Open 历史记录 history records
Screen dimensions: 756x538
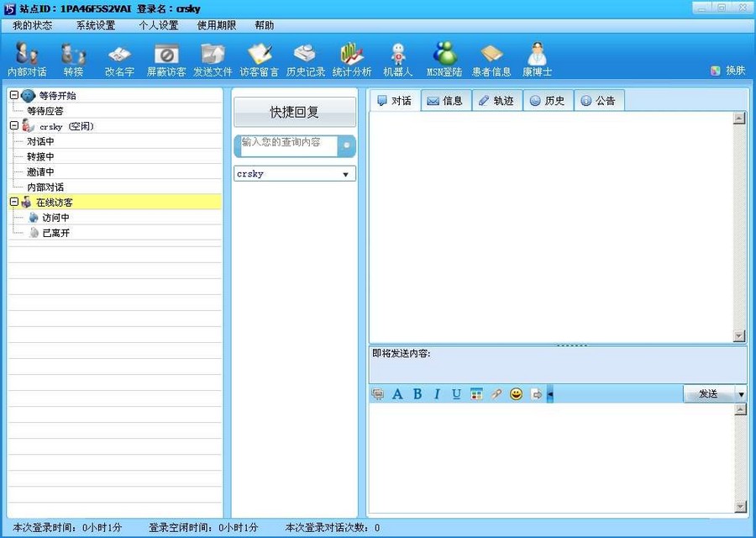[x=305, y=60]
